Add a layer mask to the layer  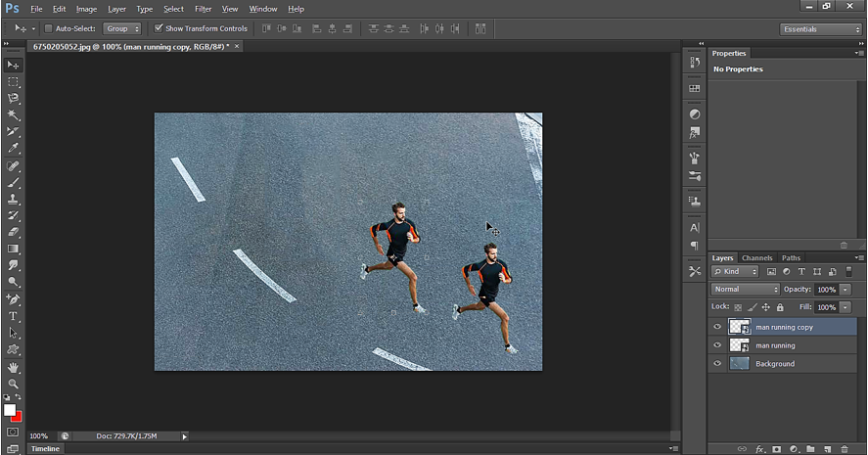777,449
